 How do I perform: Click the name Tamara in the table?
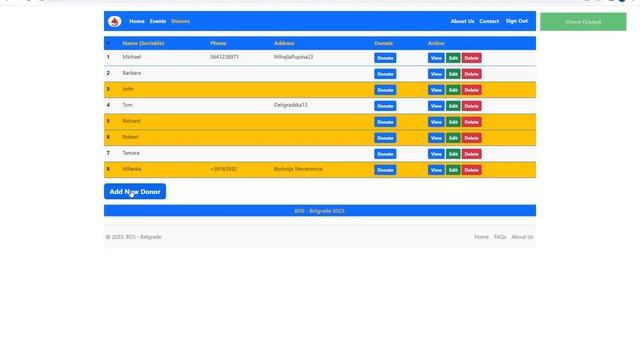(x=131, y=153)
